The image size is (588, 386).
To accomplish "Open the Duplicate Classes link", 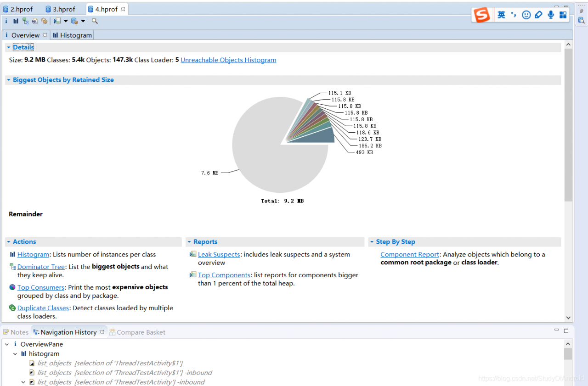I will 43,308.
